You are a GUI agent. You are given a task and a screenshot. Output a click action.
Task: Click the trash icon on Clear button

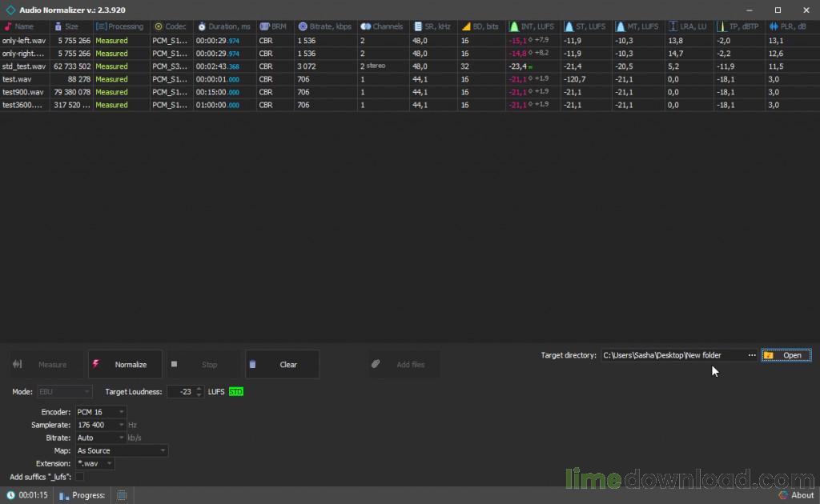(x=252, y=365)
